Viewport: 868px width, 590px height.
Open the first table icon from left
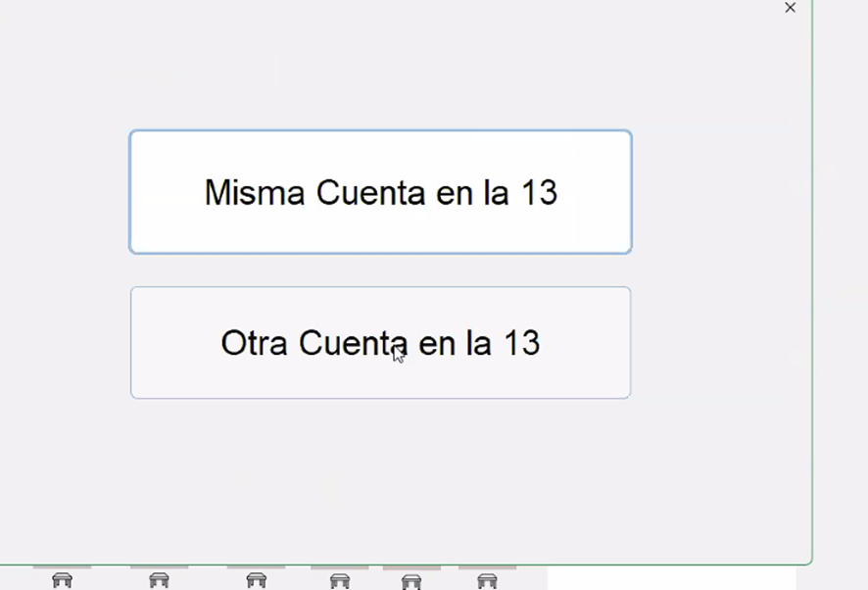pyautogui.click(x=62, y=580)
